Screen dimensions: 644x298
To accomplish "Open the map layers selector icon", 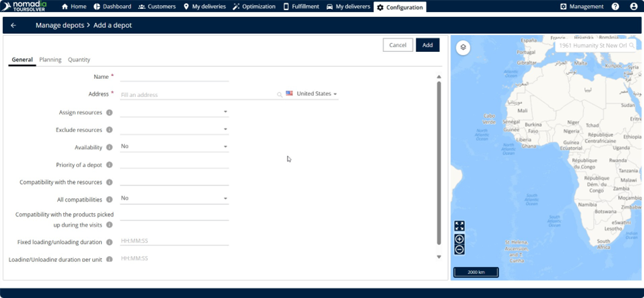I will click(x=463, y=47).
